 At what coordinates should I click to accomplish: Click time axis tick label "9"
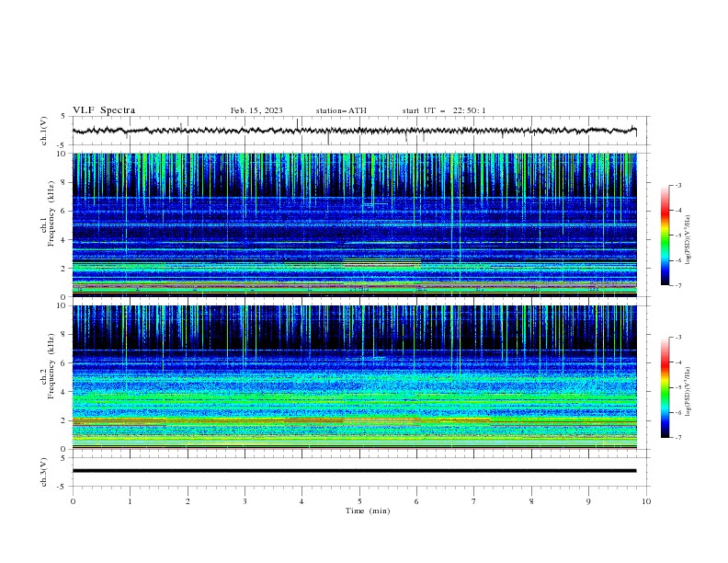588,501
